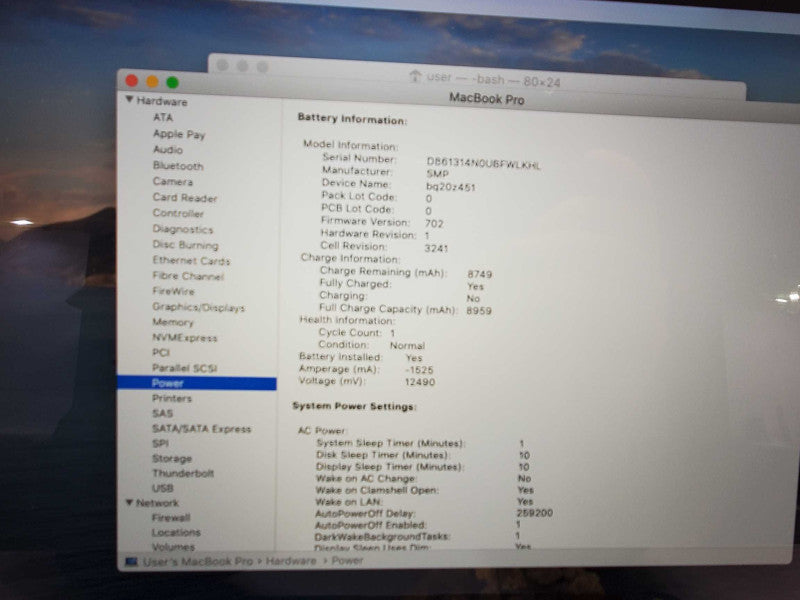Click the Cell Revision value 3241
Image resolution: width=800 pixels, height=600 pixels.
(x=436, y=248)
